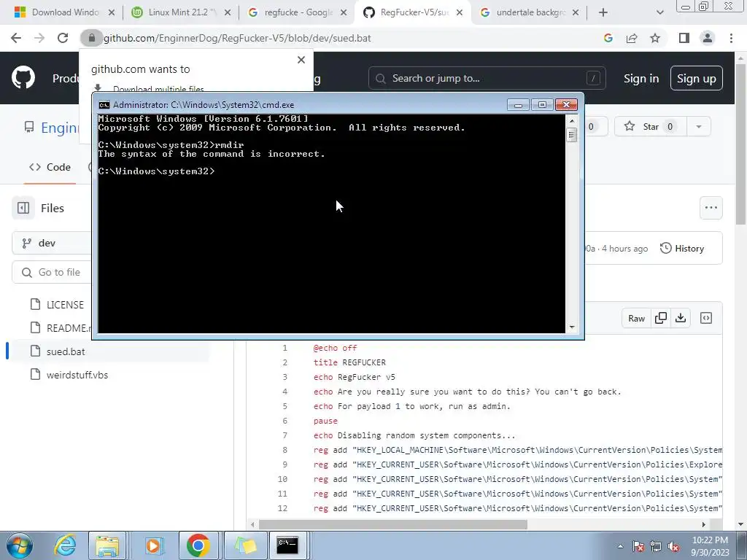Image resolution: width=747 pixels, height=560 pixels.
Task: Collapse the Files tree panel icon
Action: [x=23, y=208]
